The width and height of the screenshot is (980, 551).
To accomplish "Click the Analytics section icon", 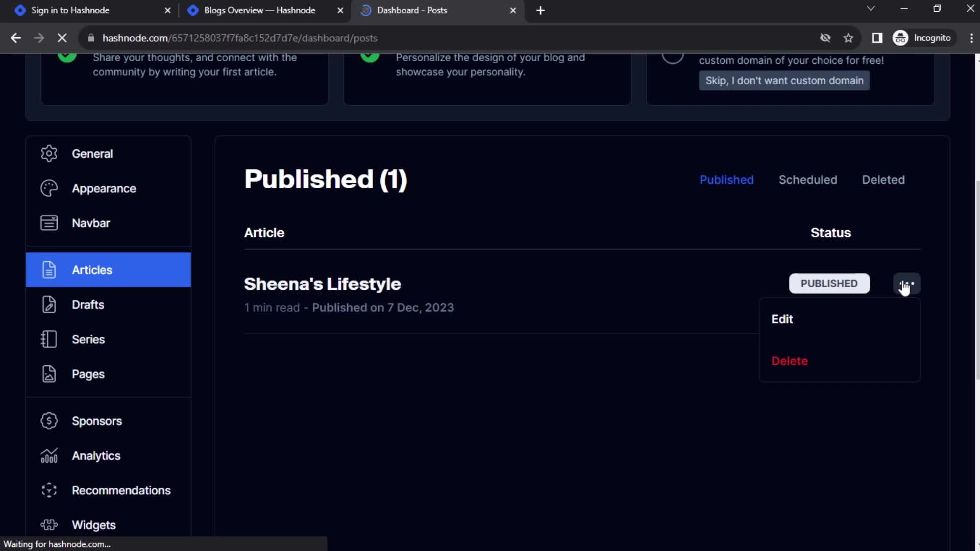I will [48, 456].
